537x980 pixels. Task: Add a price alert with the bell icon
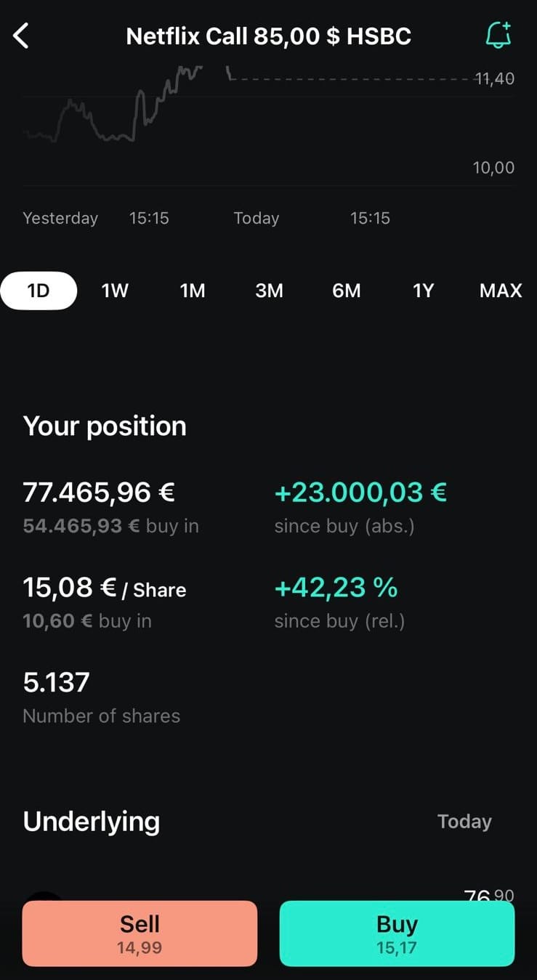pos(498,35)
